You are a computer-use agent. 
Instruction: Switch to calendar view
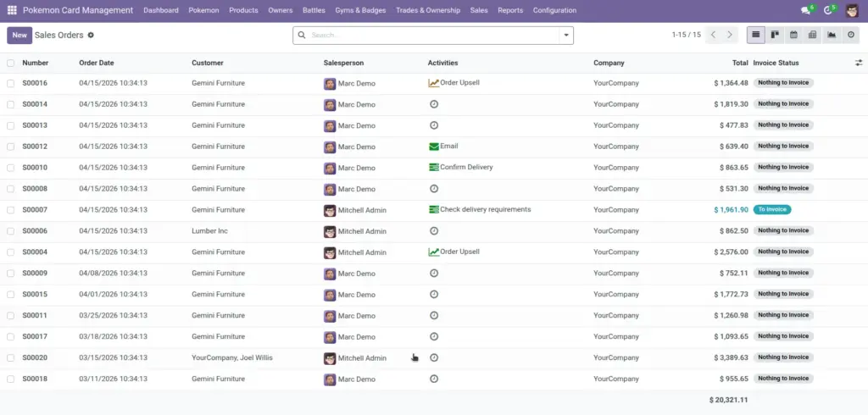(793, 35)
